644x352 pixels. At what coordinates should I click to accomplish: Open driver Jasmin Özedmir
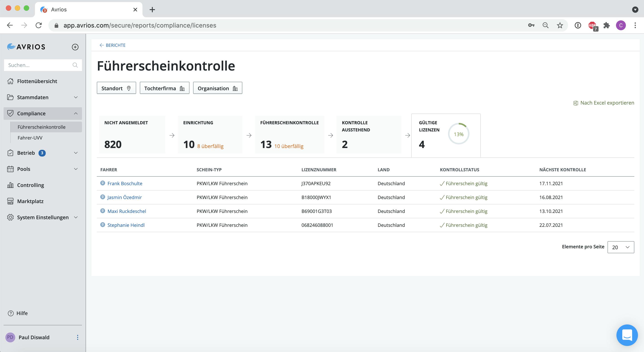pos(125,197)
